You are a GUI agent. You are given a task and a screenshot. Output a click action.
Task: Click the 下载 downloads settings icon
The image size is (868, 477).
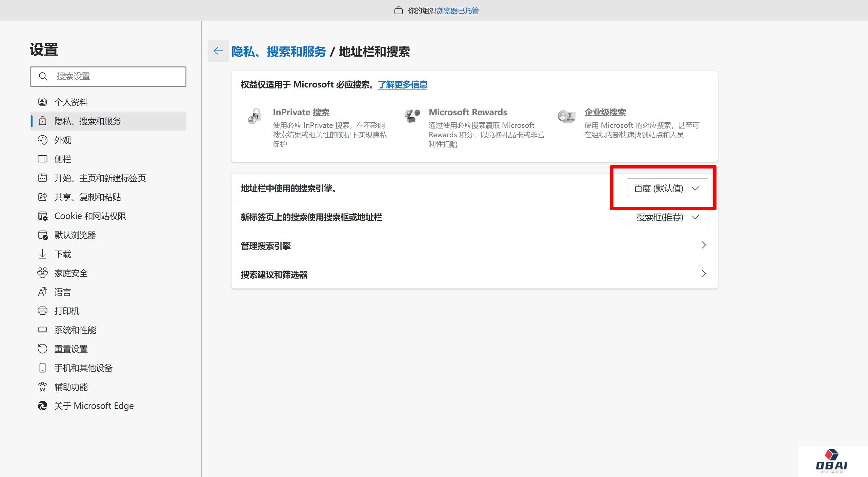click(43, 254)
